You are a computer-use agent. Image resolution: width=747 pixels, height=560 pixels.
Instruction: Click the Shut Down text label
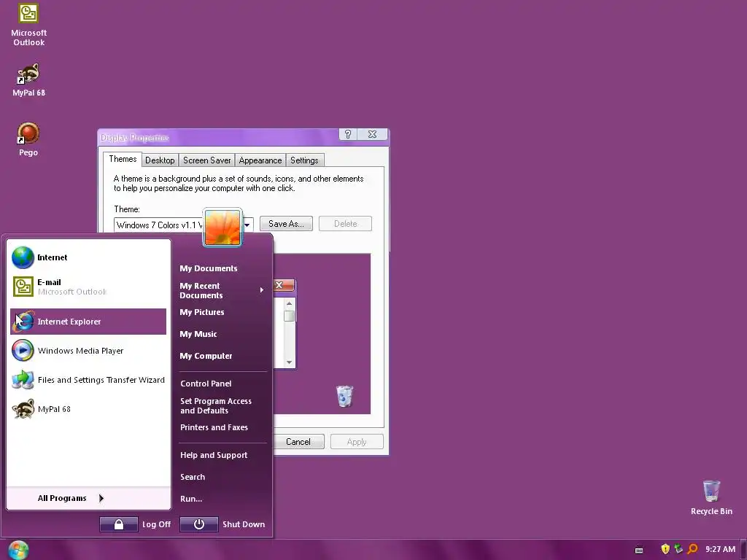point(244,524)
